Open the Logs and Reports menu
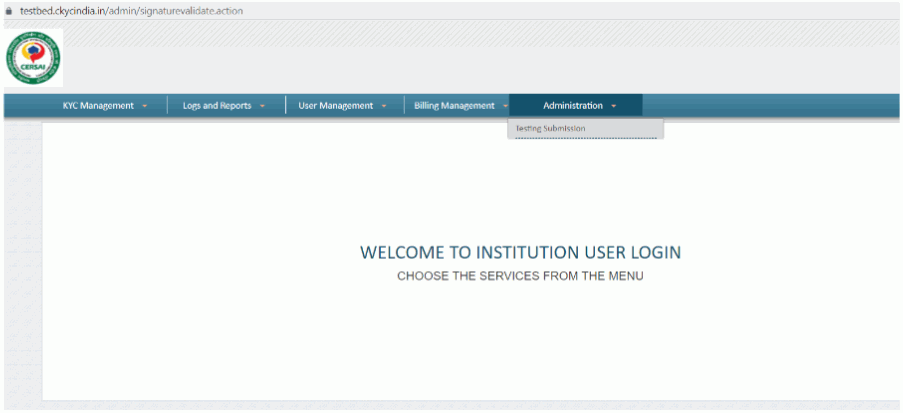The width and height of the screenshot is (903, 413). (217, 106)
